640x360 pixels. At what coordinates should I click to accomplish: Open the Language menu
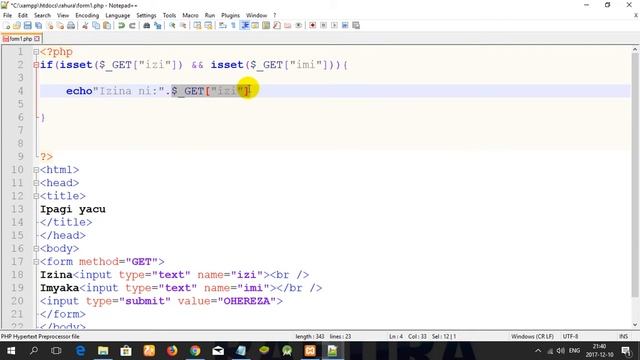pyautogui.click(x=118, y=15)
